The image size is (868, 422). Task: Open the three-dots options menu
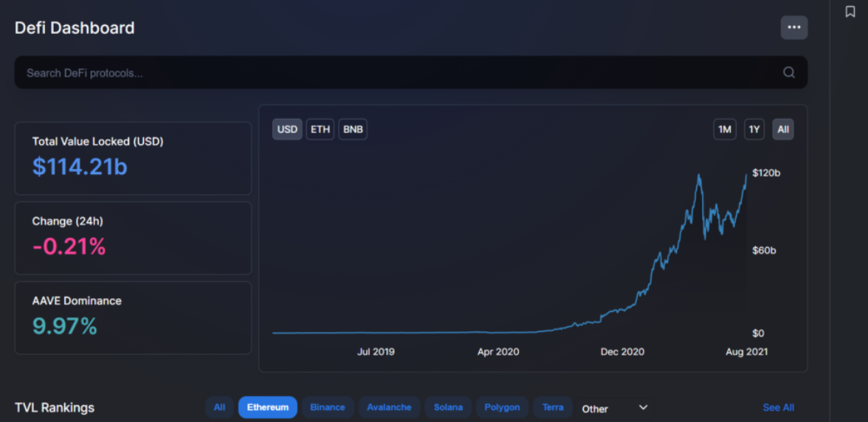pos(794,27)
